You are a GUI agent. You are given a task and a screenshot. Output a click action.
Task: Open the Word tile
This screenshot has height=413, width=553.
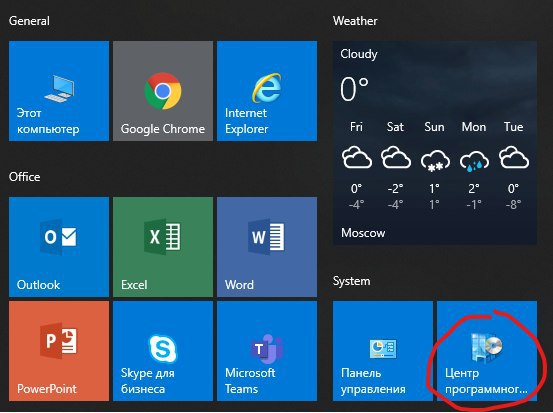click(x=267, y=247)
